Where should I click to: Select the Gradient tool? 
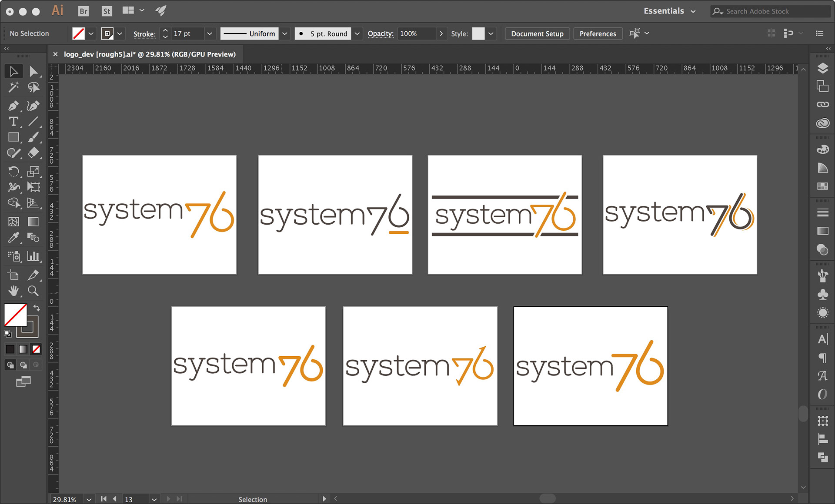[x=33, y=222]
